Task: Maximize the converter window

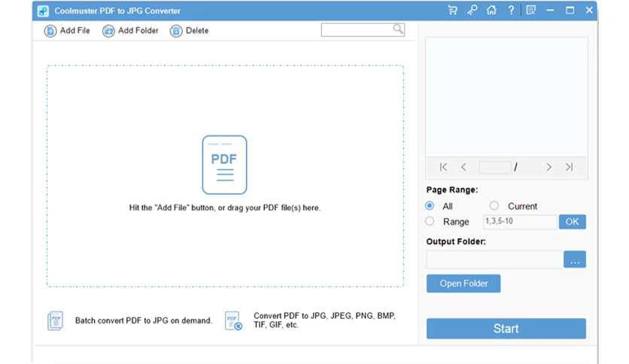Action: 570,11
